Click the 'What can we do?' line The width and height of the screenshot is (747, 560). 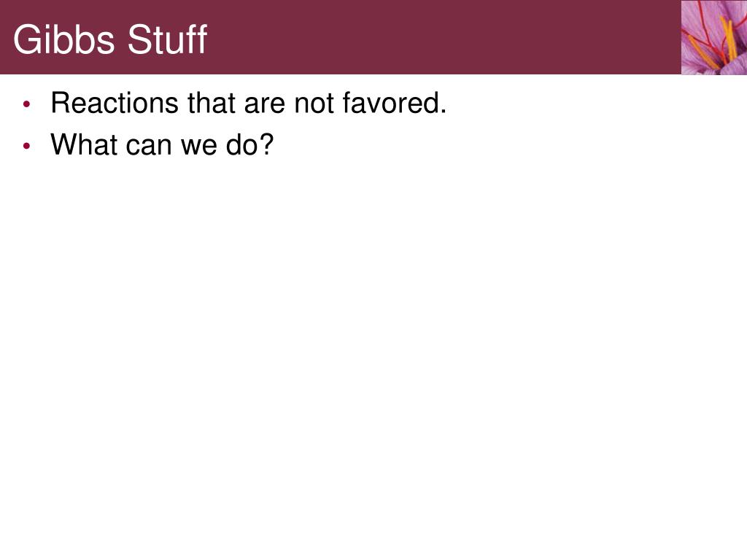[162, 144]
